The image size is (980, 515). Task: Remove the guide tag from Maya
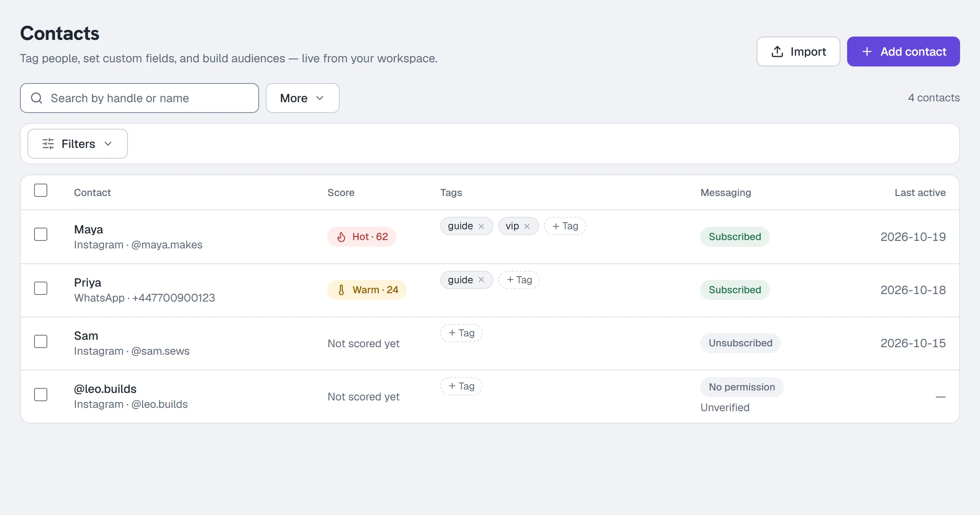[481, 226]
